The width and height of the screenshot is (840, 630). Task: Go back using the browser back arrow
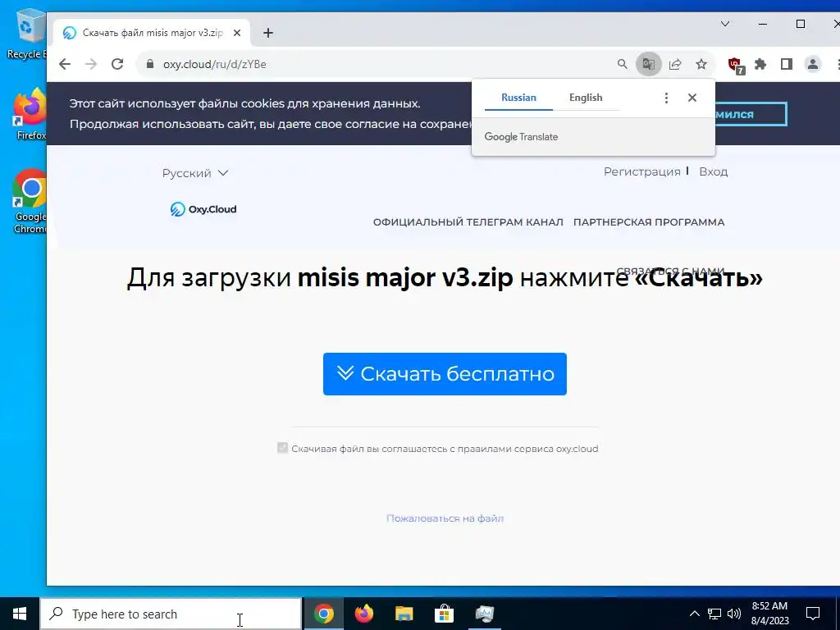pos(65,64)
